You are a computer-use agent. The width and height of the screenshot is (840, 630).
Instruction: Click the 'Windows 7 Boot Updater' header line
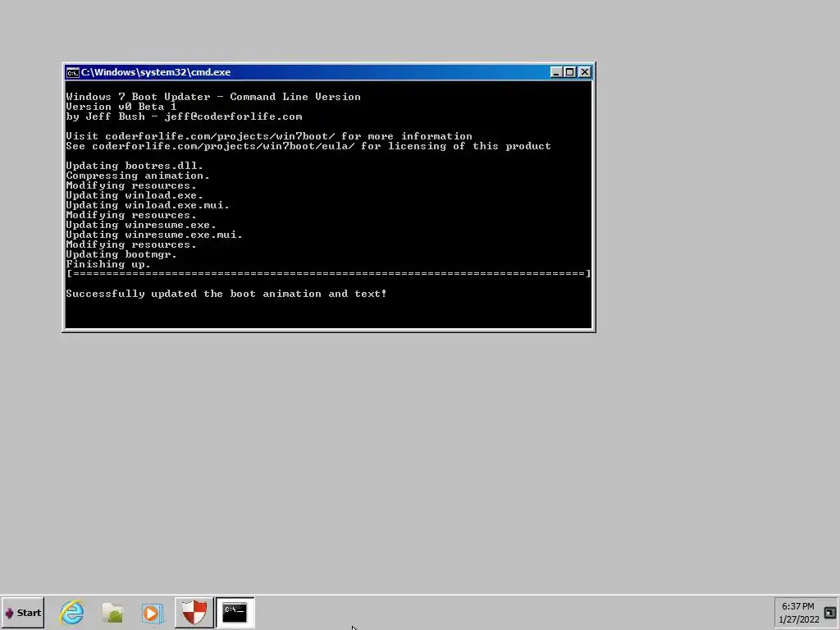coord(213,97)
